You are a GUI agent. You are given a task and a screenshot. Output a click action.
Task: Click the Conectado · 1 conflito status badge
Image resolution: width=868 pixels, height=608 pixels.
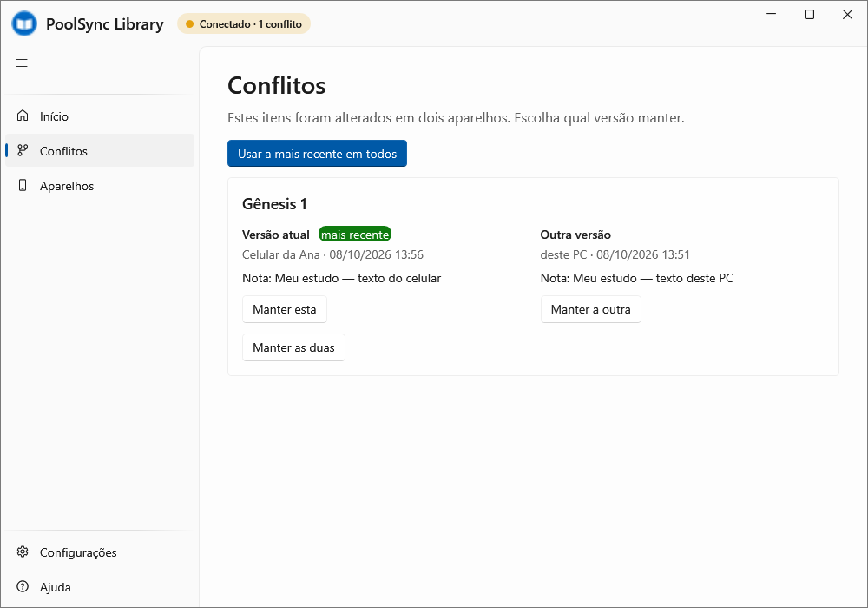tap(244, 23)
